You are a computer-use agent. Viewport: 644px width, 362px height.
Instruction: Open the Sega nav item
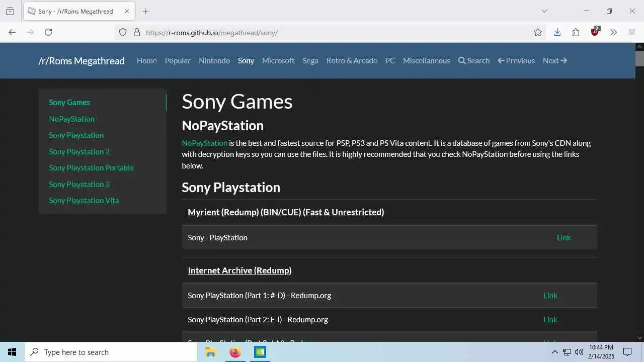(310, 60)
